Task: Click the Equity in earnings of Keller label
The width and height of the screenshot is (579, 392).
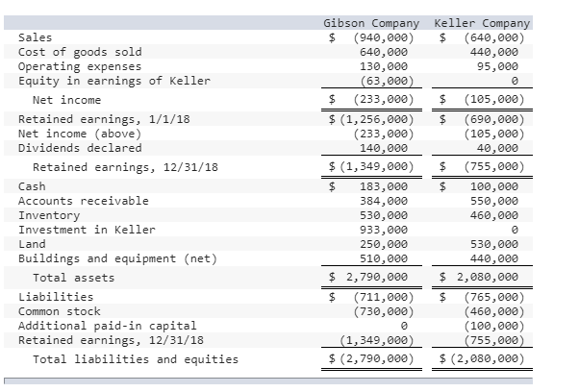Action: (x=114, y=81)
